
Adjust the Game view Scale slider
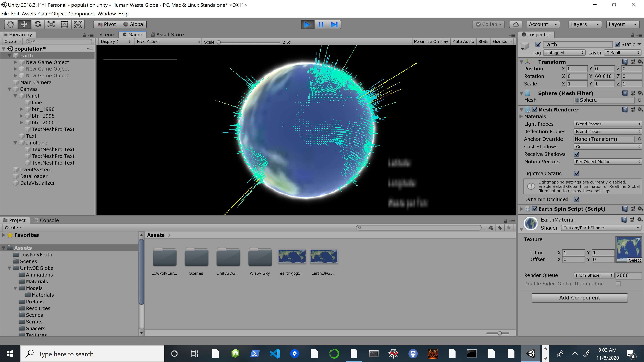pyautogui.click(x=219, y=42)
